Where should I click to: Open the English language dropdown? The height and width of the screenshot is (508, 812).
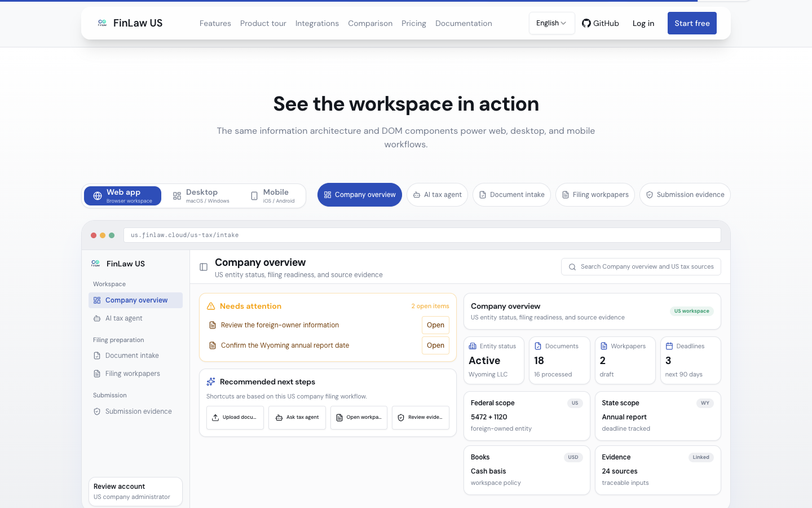click(x=551, y=23)
